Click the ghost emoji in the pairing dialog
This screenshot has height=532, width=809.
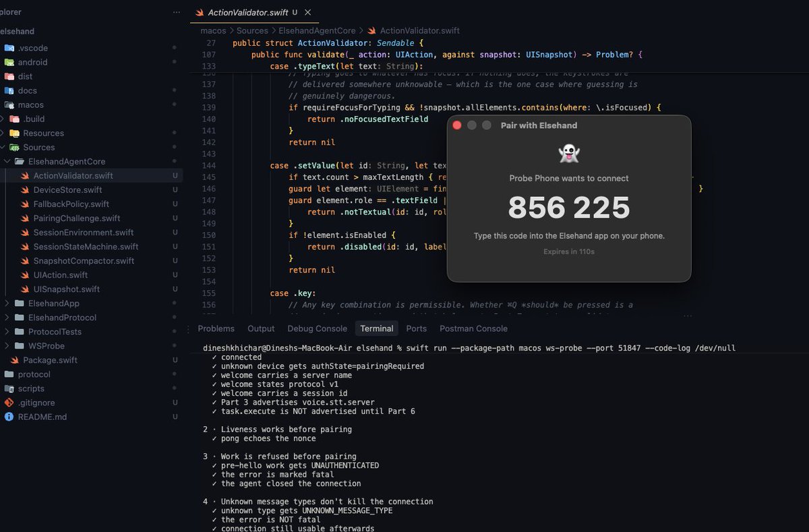tap(569, 154)
